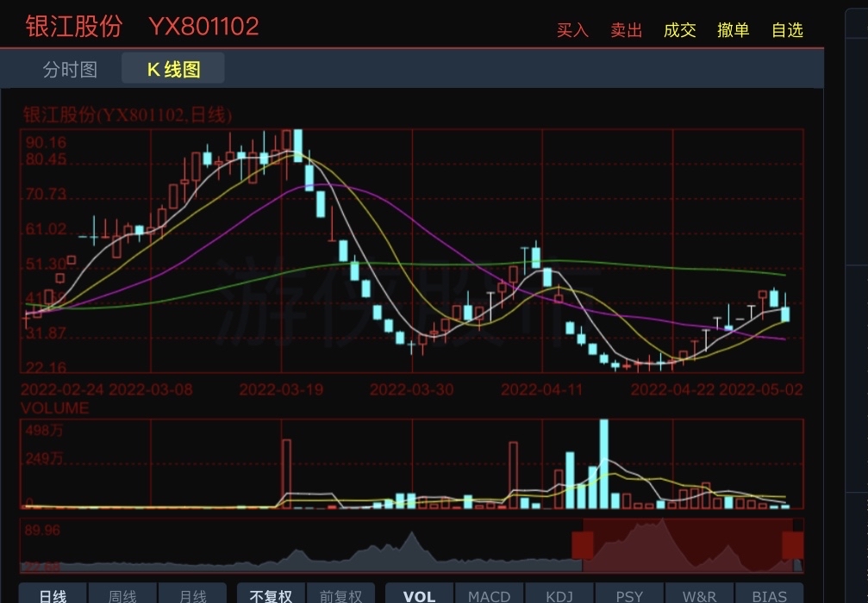Select the K线图 tab

173,69
